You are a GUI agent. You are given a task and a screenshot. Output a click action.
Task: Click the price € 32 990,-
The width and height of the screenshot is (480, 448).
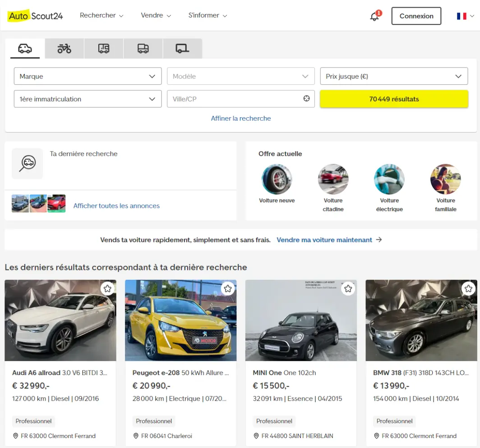click(x=31, y=386)
